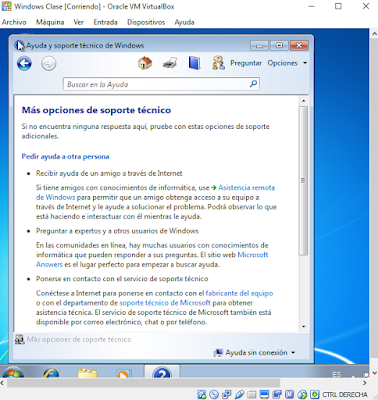378x400 pixels.
Task: Open Help home page house icon
Action: pyautogui.click(x=145, y=63)
